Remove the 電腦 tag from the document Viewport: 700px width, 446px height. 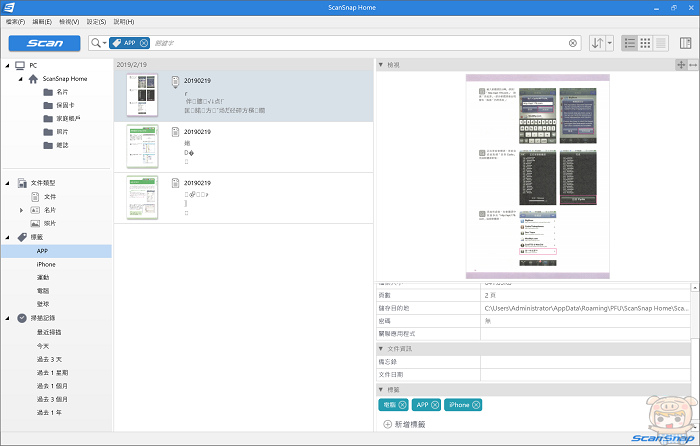[402, 404]
